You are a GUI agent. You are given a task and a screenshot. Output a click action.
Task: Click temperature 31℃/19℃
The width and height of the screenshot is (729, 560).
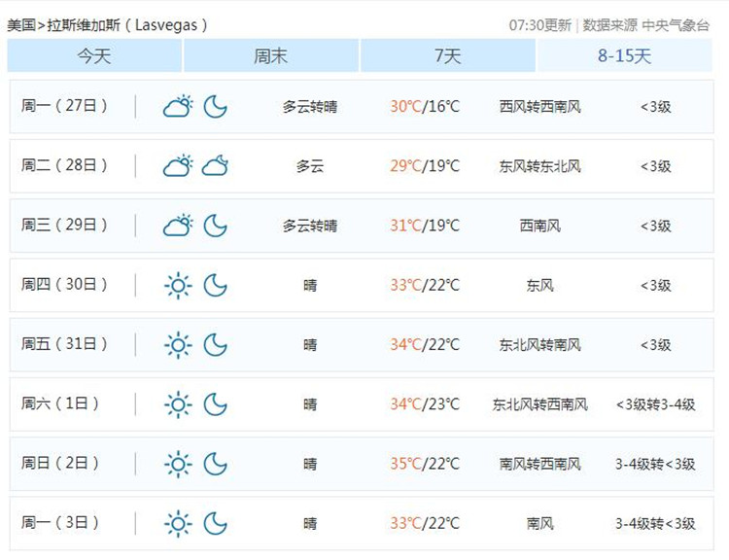425,226
